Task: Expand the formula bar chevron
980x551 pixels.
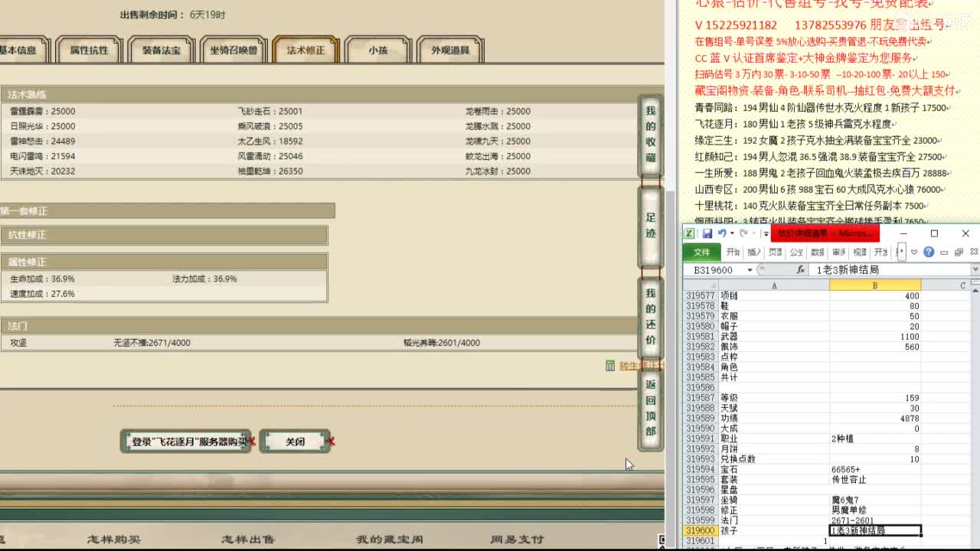Action: 975,269
